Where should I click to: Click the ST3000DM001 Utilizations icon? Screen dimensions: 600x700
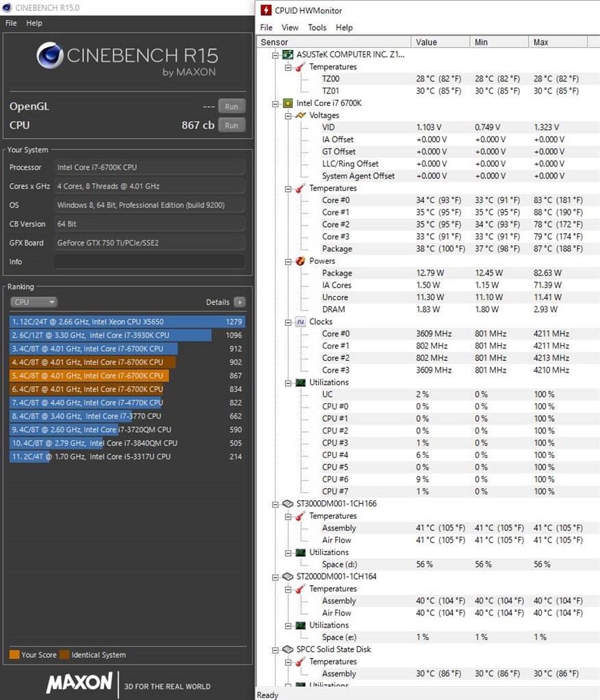[x=300, y=552]
